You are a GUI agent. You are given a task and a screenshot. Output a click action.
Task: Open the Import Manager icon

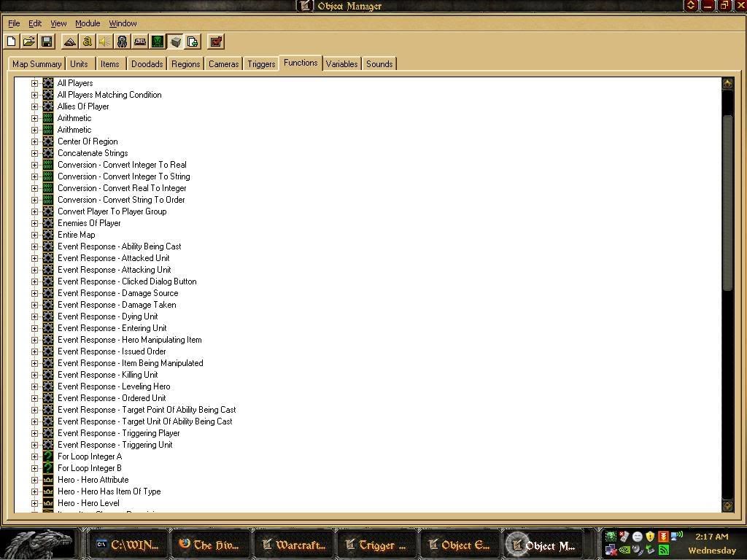(193, 42)
